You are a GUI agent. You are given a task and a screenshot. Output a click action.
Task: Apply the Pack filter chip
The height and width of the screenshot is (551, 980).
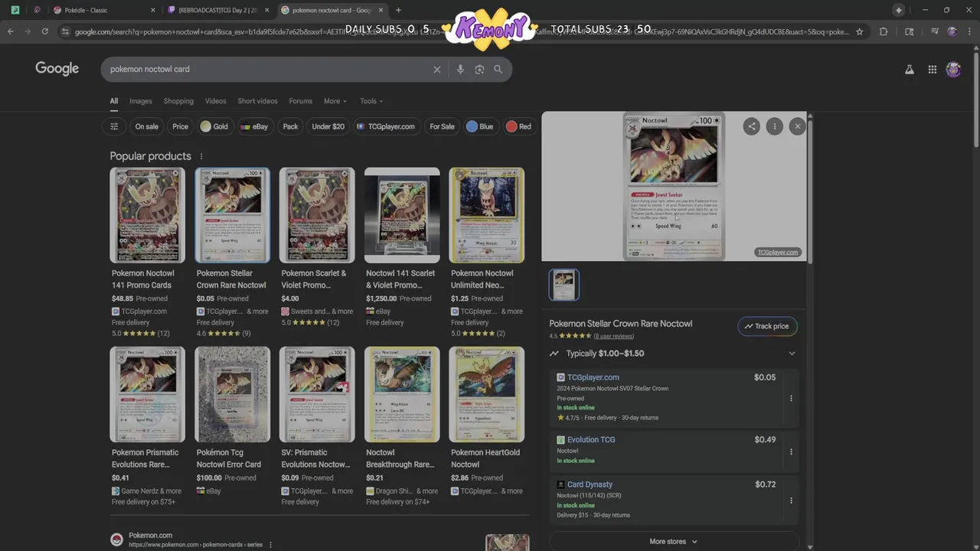[291, 126]
